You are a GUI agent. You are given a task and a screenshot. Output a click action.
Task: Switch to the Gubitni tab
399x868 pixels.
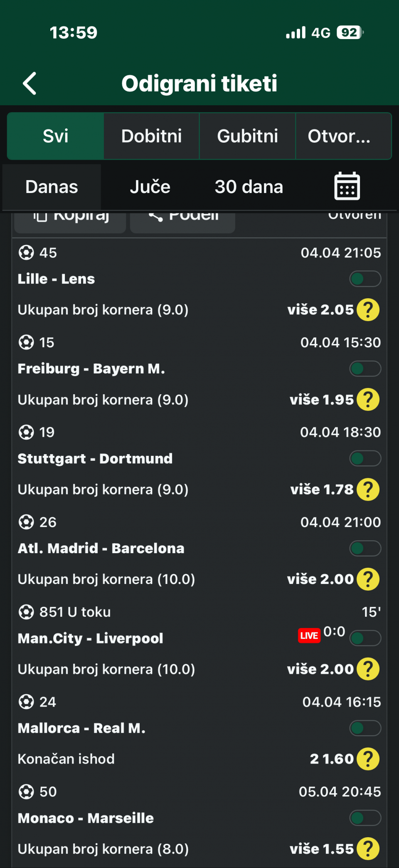pos(247,136)
